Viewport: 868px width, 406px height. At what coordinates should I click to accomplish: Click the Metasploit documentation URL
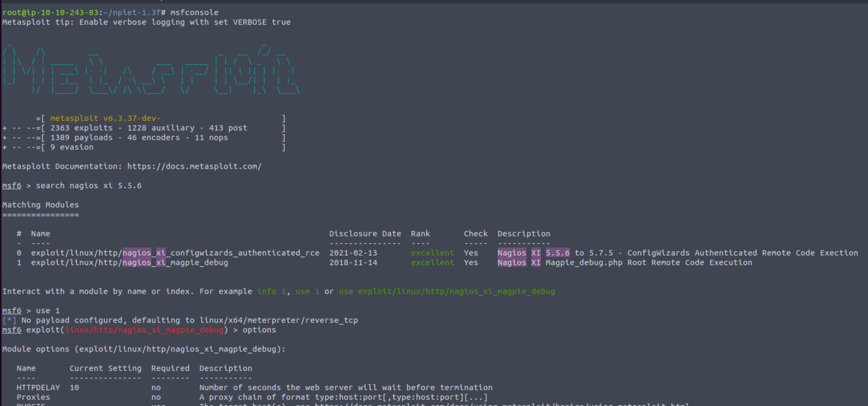(194, 166)
